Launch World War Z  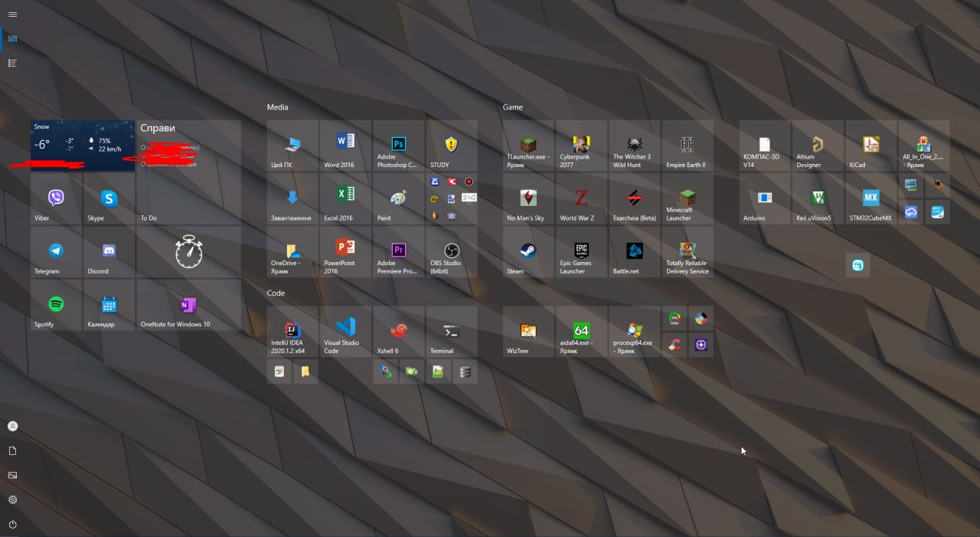click(581, 199)
